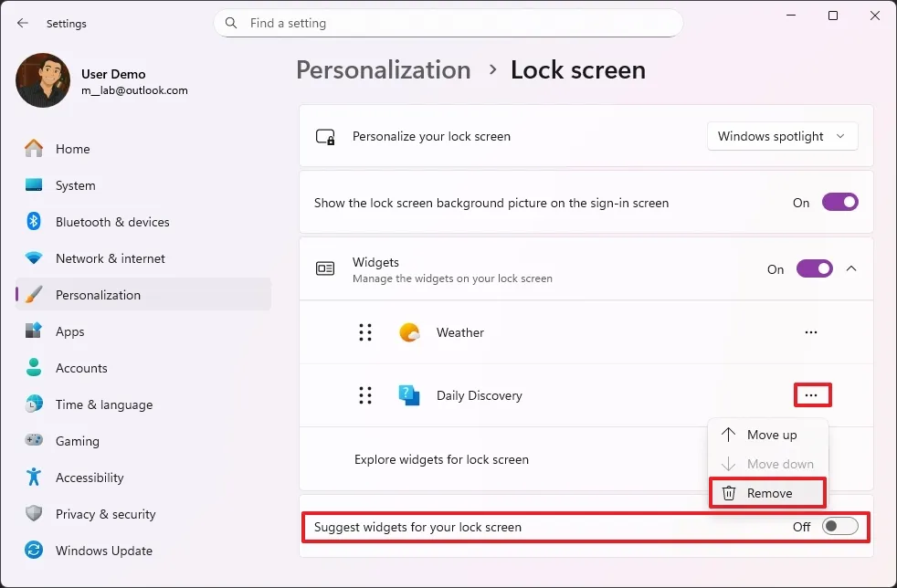Toggle off lock screen background on sign-in screen
This screenshot has height=588, width=897.
pyautogui.click(x=839, y=202)
